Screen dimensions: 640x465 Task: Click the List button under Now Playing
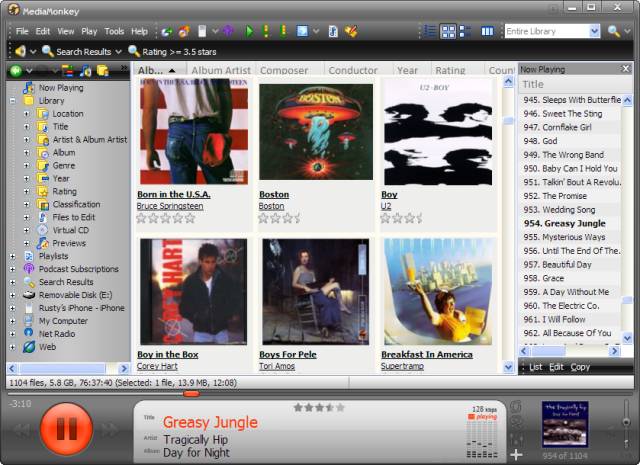(x=535, y=367)
